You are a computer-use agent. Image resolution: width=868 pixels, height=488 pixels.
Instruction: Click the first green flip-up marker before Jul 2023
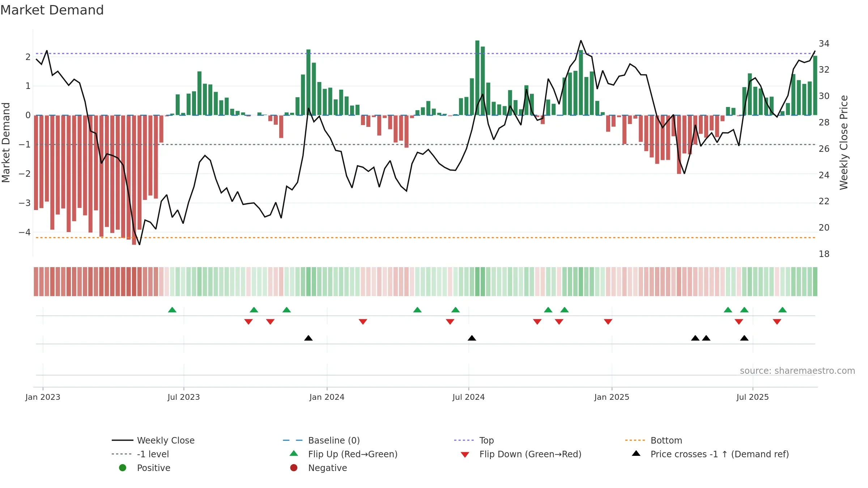(x=172, y=310)
